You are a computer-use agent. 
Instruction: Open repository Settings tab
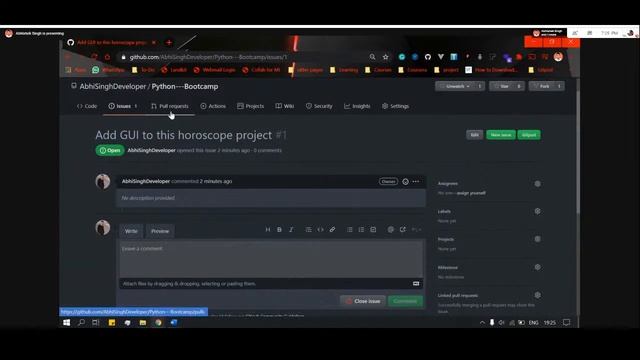click(396, 106)
